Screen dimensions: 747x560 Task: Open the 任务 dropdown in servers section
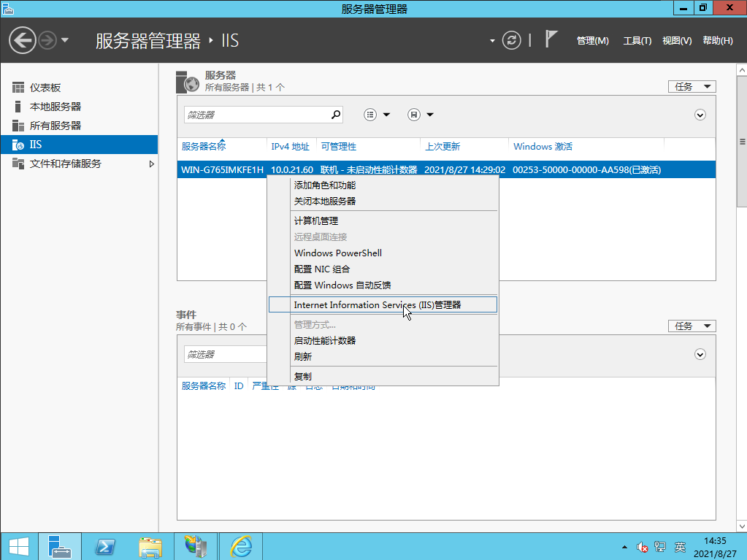(x=692, y=86)
